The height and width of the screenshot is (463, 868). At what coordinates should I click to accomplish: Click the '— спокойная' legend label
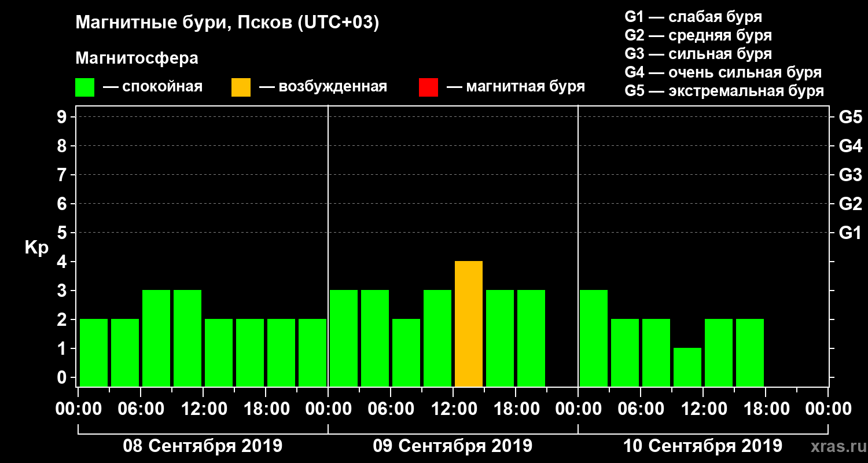153,87
